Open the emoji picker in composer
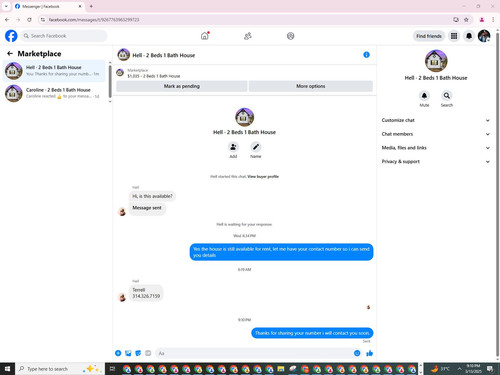This screenshot has height=375, width=500. pyautogui.click(x=357, y=353)
